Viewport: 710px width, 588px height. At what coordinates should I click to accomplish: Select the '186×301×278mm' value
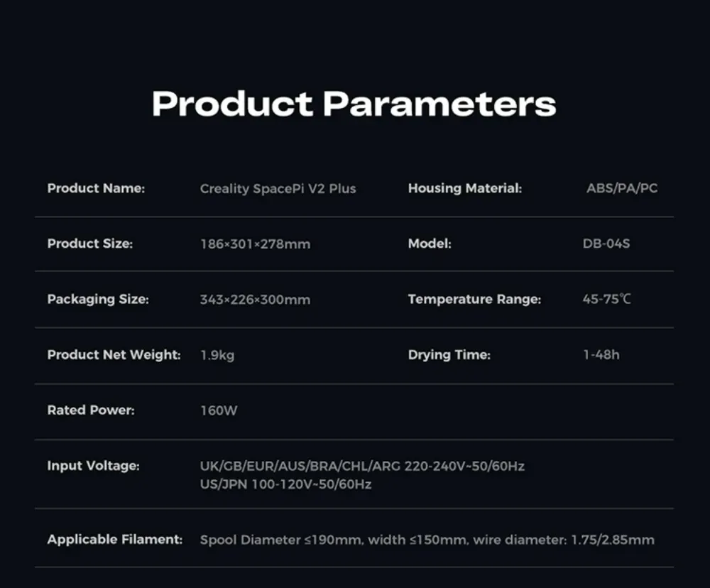[256, 244]
